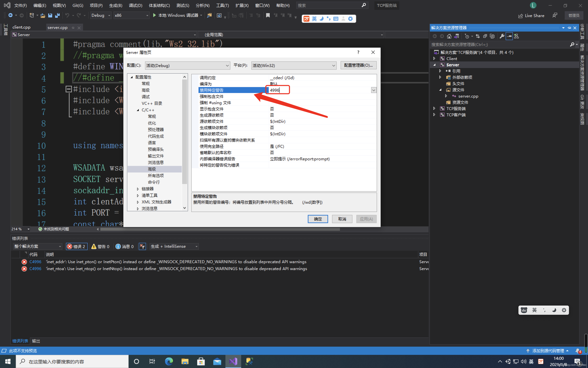
Task: Open the 生成 + IntelliSense dropdown
Action: pyautogui.click(x=174, y=246)
